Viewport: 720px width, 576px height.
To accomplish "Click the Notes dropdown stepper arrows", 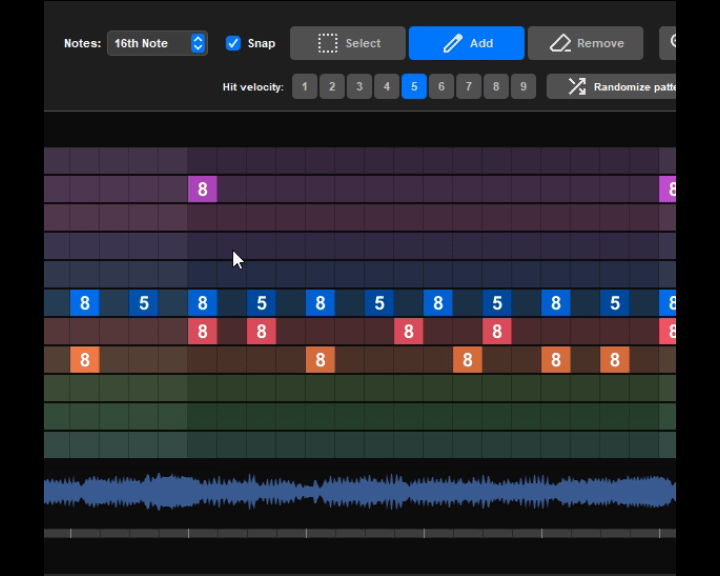I will [198, 43].
